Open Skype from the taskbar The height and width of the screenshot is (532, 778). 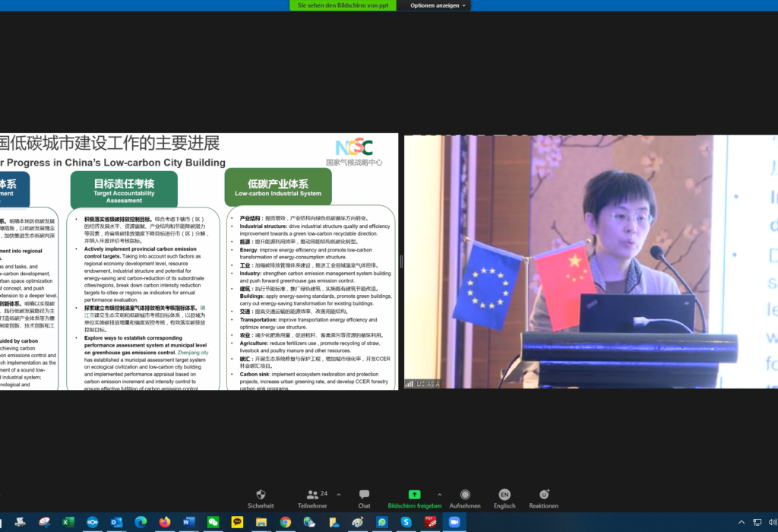pos(406,524)
